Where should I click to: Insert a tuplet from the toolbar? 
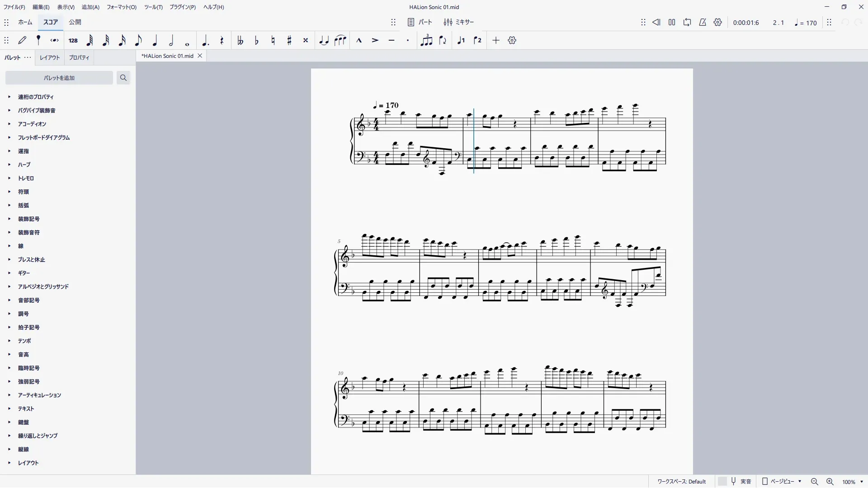pyautogui.click(x=426, y=41)
